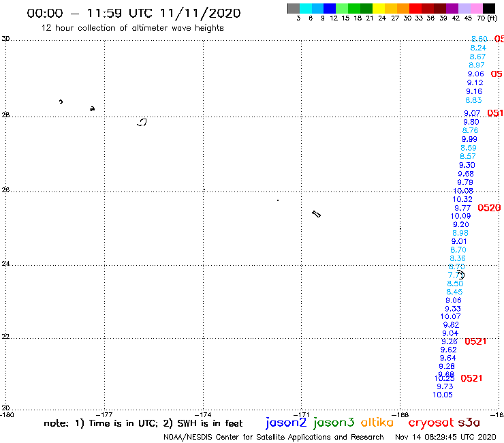Image resolution: width=504 pixels, height=443 pixels.
Task: Click the blue 'jason2' satellite label
Action: [x=286, y=423]
